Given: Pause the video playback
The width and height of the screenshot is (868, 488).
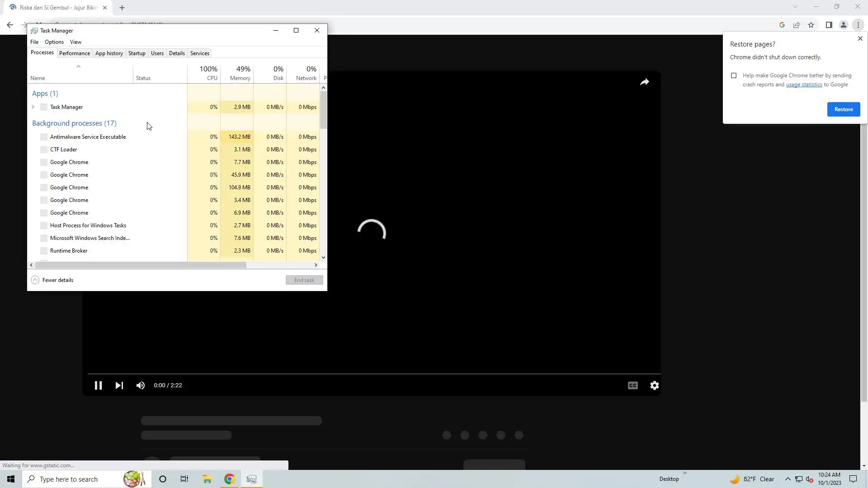Looking at the screenshot, I should (98, 385).
